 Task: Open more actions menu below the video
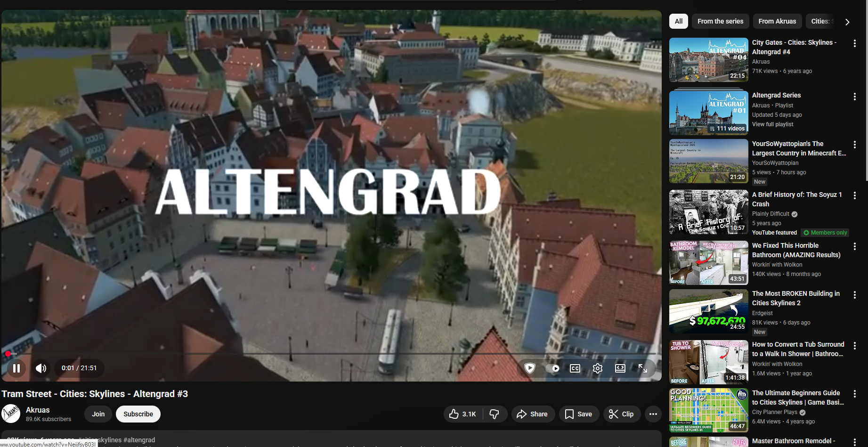[x=653, y=414]
